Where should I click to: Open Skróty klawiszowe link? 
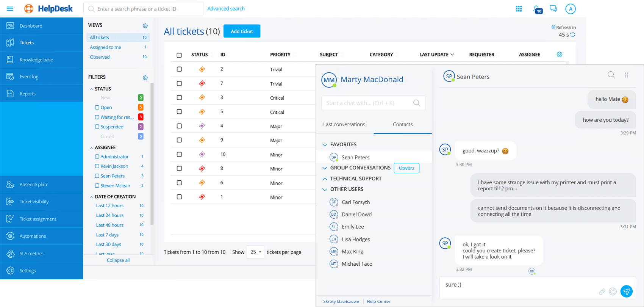(341, 301)
